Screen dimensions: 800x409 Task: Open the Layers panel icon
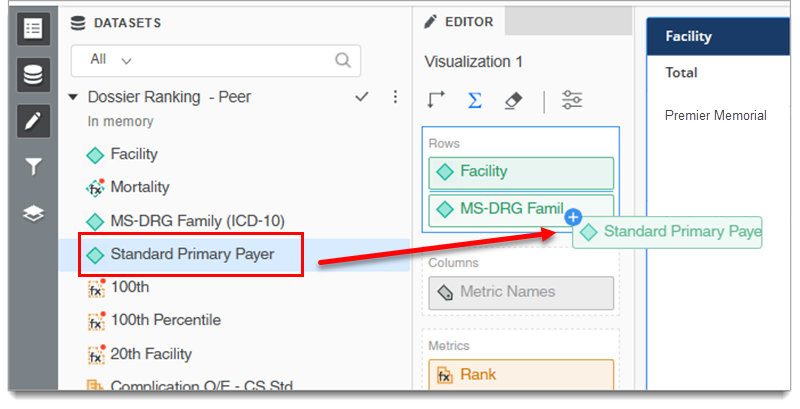click(33, 214)
